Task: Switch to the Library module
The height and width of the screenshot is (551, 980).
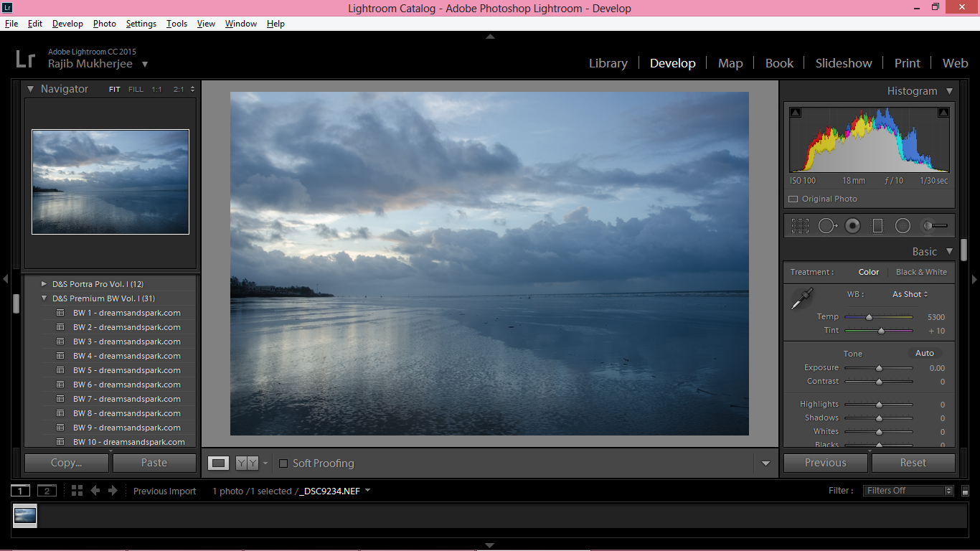Action: pyautogui.click(x=607, y=63)
